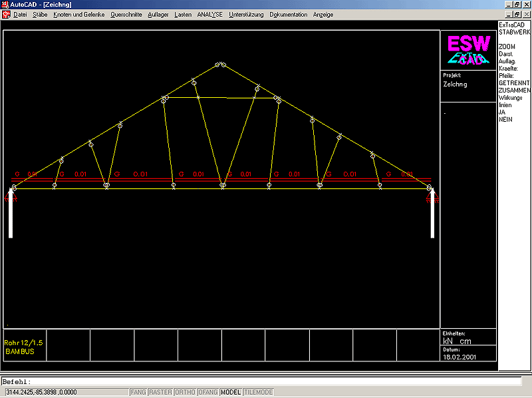The image size is (532, 398).
Task: Toggle TILEMODE in status bar
Action: [259, 392]
